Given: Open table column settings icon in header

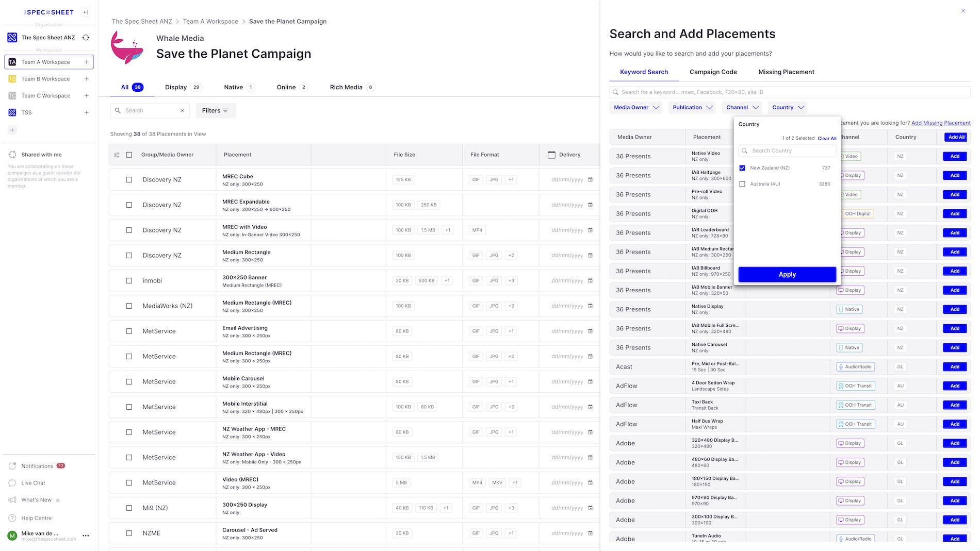Looking at the screenshot, I should [x=117, y=155].
